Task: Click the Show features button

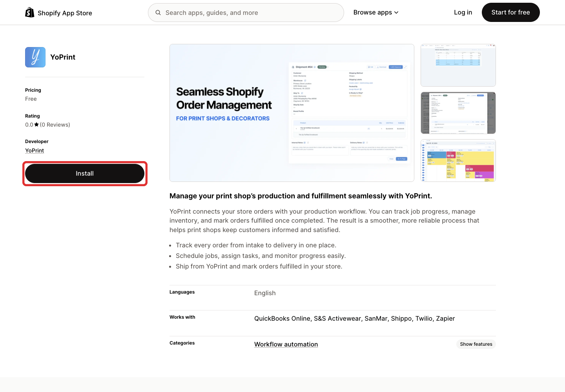Action: [x=476, y=344]
